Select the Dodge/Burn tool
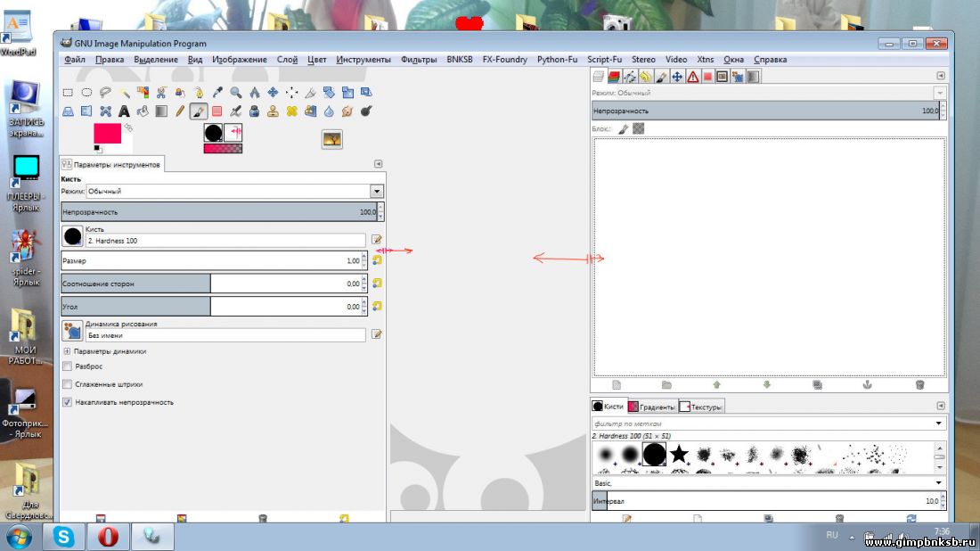The height and width of the screenshot is (551, 980). (x=366, y=111)
